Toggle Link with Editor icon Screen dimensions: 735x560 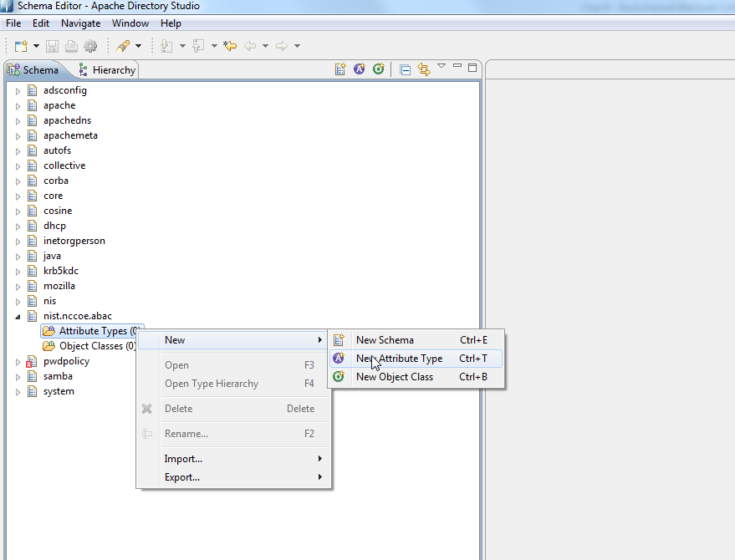[424, 70]
